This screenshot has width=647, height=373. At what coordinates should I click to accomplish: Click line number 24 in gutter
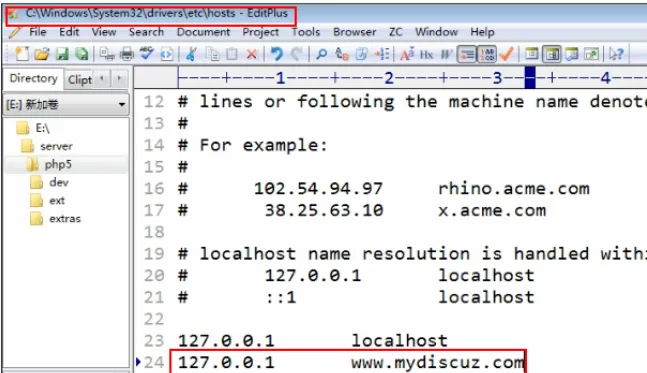154,362
